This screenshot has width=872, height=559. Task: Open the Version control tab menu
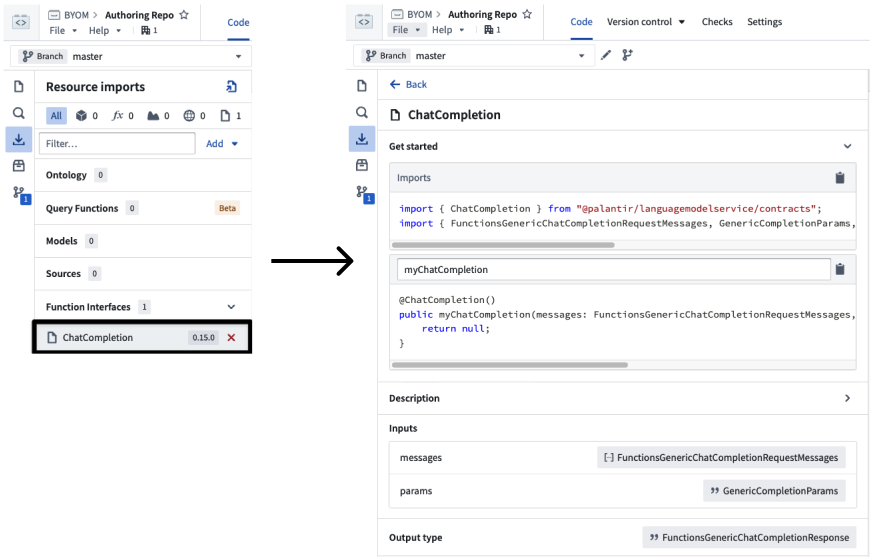click(x=646, y=22)
